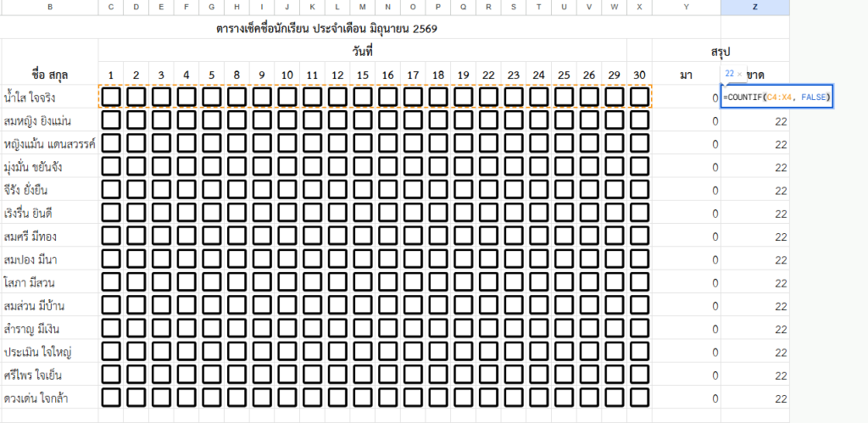Select the name cell เริงรื่น ยินดี
This screenshot has width=868, height=423.
pos(50,214)
